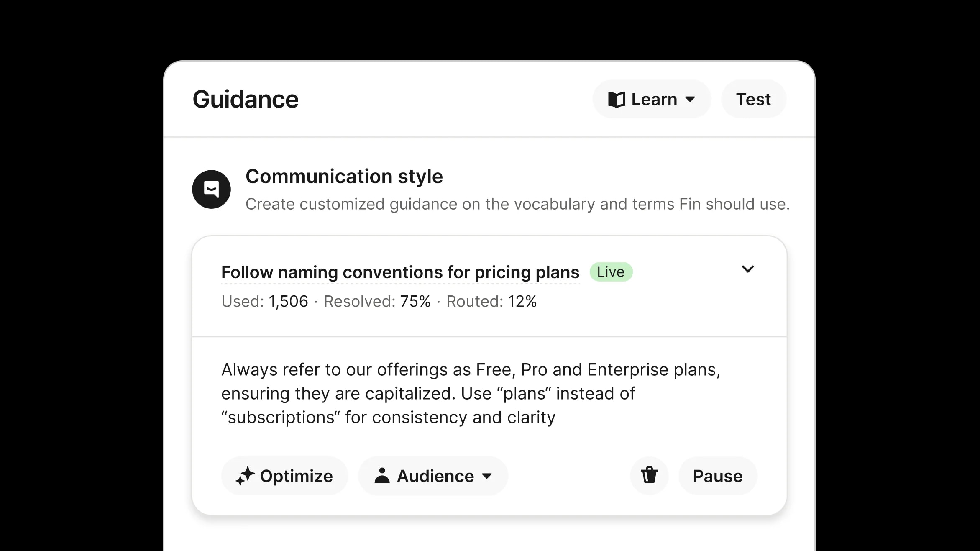Open the Audience dropdown caret
The width and height of the screenshot is (980, 551).
(x=487, y=476)
